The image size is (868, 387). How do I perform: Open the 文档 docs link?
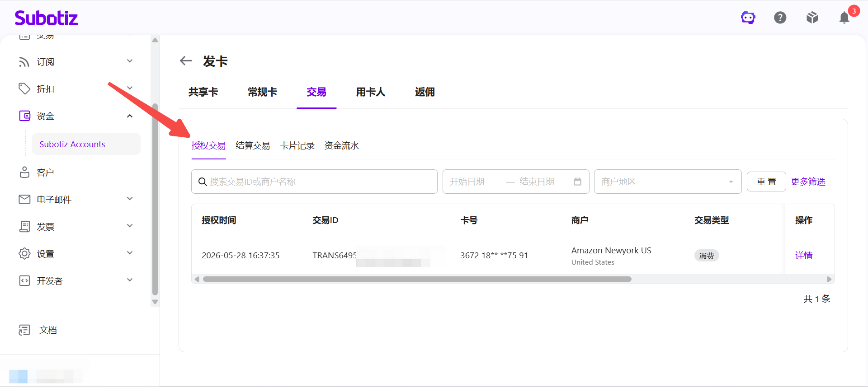tap(48, 330)
